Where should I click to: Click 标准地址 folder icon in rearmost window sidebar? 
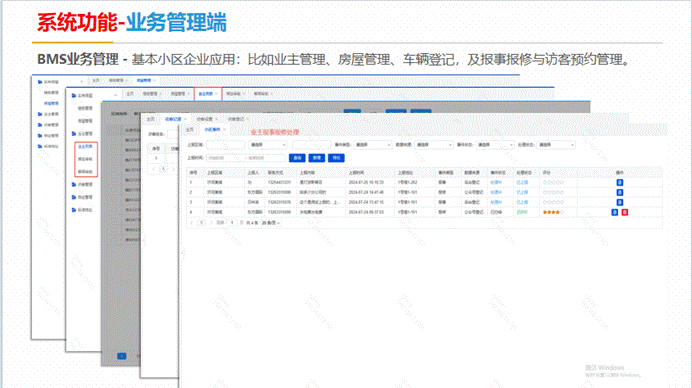click(40, 146)
